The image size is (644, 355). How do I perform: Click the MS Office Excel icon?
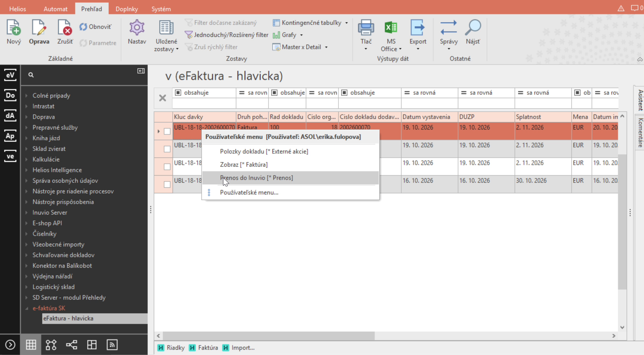tap(391, 28)
